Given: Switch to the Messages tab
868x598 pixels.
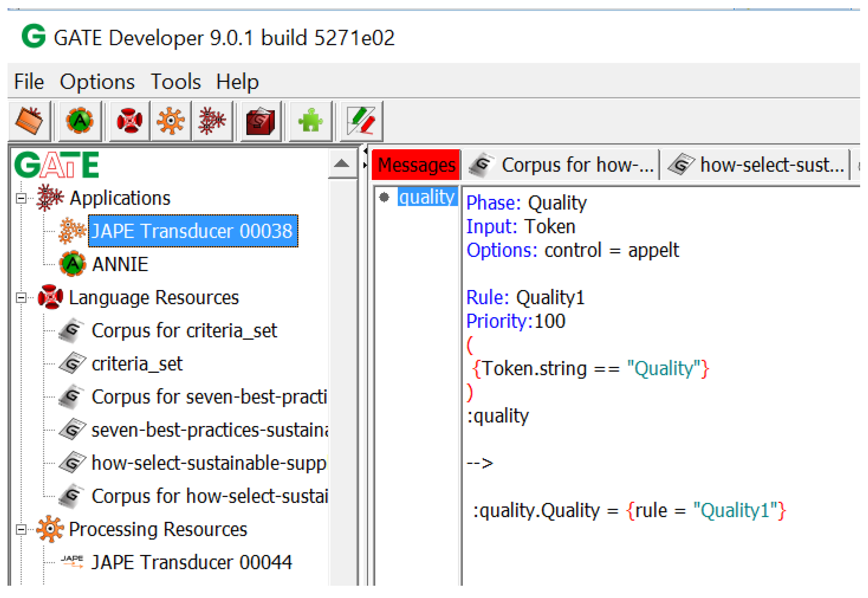Looking at the screenshot, I should tap(416, 165).
